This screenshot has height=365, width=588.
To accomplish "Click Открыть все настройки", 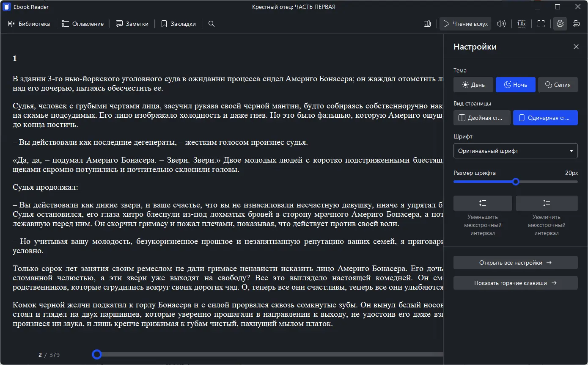I will [515, 262].
